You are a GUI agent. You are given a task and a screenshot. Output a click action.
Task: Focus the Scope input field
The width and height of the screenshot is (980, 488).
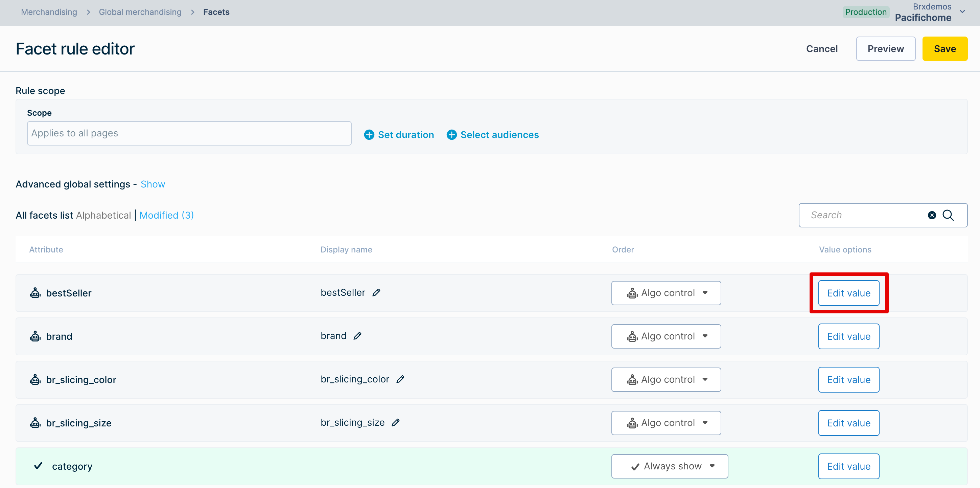click(x=189, y=133)
